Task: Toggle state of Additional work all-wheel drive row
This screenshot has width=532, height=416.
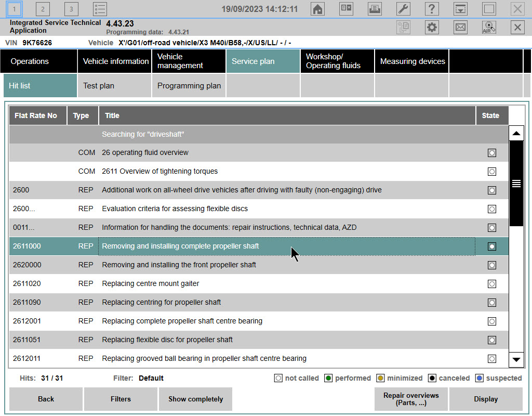Action: click(492, 190)
